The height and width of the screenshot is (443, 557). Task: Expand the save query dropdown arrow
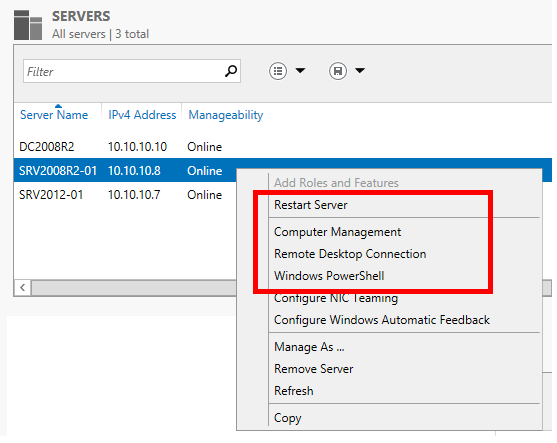pos(360,71)
